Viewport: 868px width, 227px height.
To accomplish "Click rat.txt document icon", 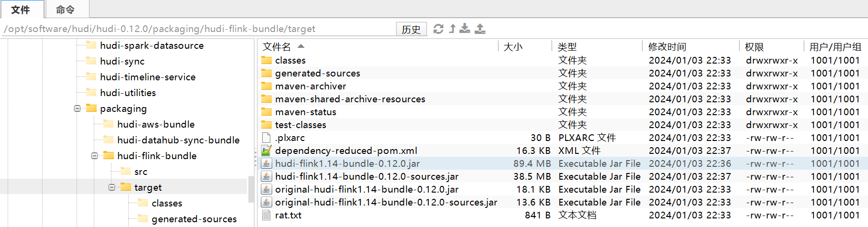I will click(267, 215).
